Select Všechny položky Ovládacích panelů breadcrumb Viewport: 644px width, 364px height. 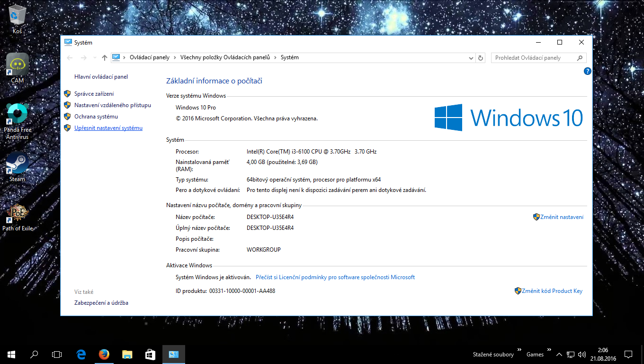click(225, 57)
